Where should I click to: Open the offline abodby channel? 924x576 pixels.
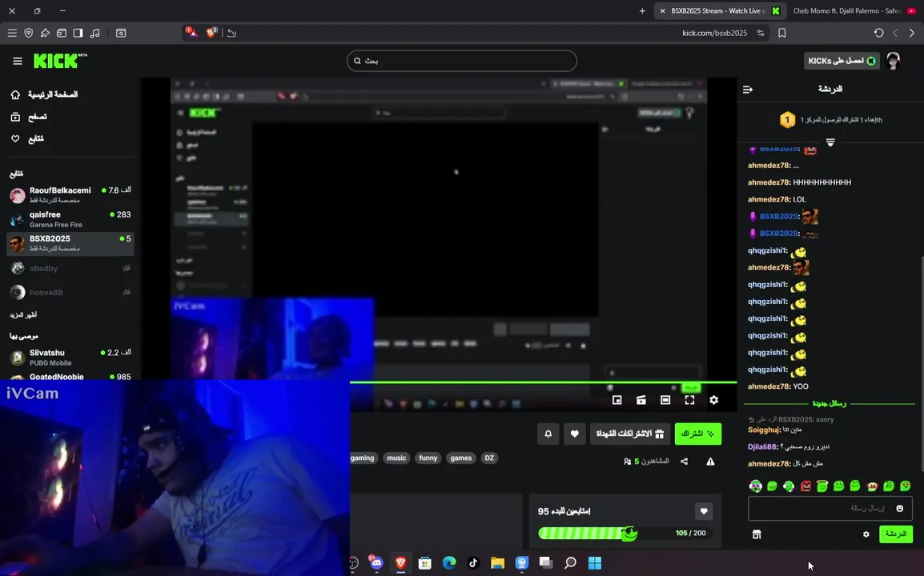click(x=70, y=268)
